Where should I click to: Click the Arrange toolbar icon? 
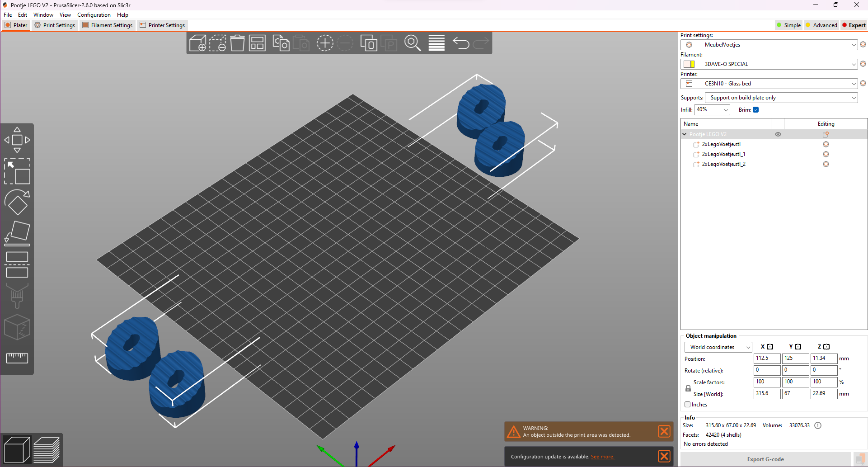coord(257,43)
